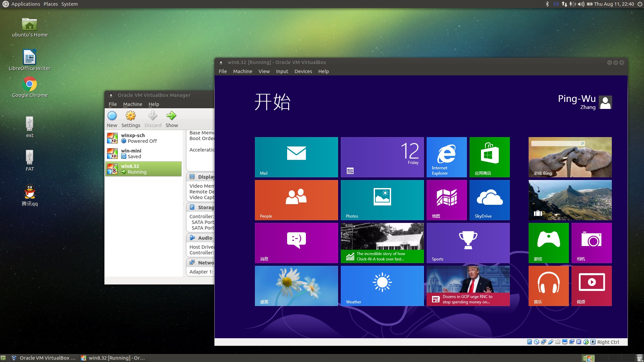Open the green 应用商店 store tile
Image resolution: width=644 pixels, height=362 pixels.
pyautogui.click(x=489, y=157)
